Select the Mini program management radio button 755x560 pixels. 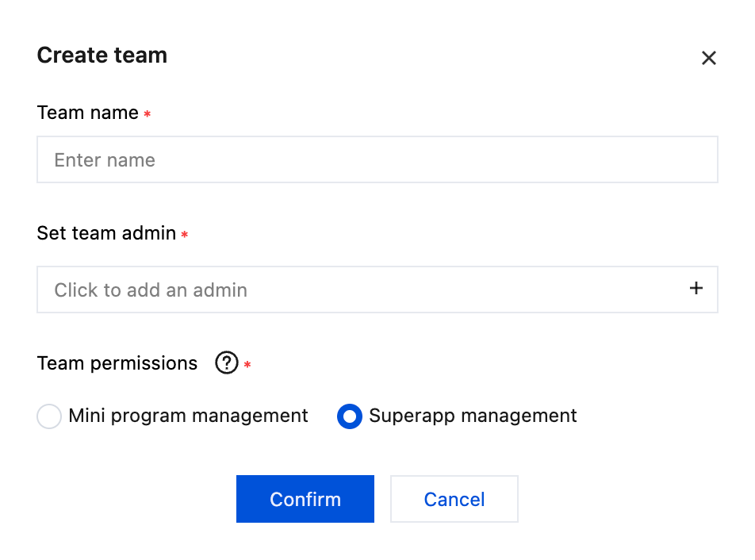click(49, 416)
